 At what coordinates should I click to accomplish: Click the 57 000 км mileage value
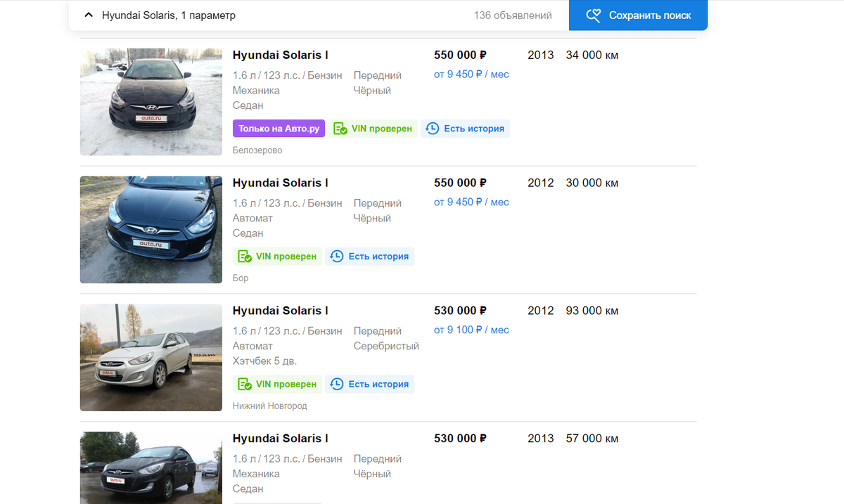click(592, 439)
